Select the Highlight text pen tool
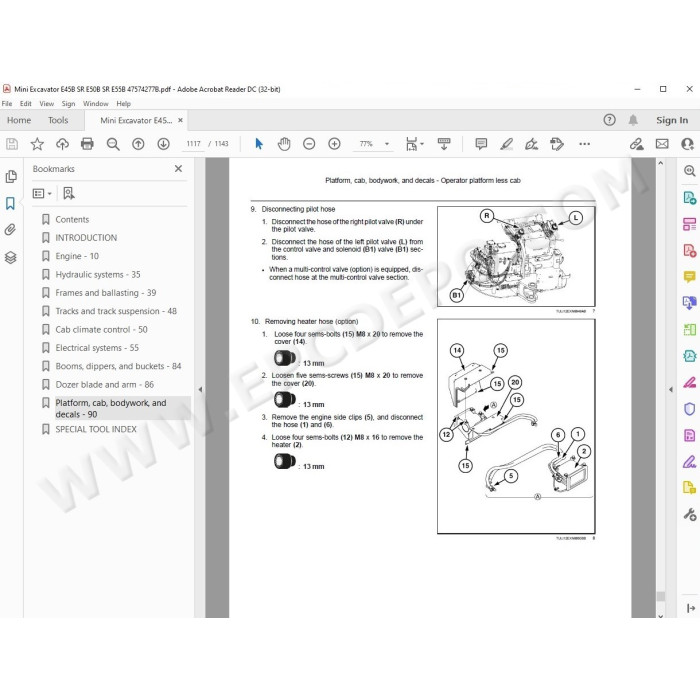 point(506,144)
